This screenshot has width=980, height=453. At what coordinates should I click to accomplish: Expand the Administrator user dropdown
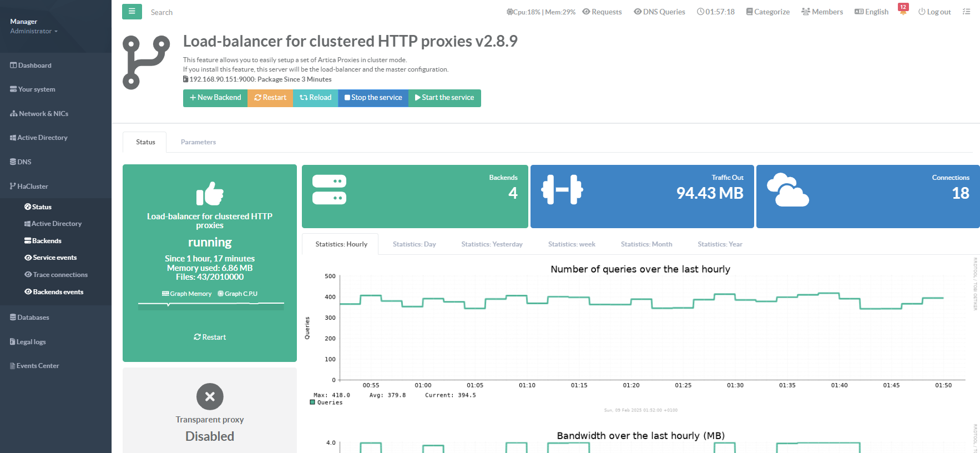33,31
